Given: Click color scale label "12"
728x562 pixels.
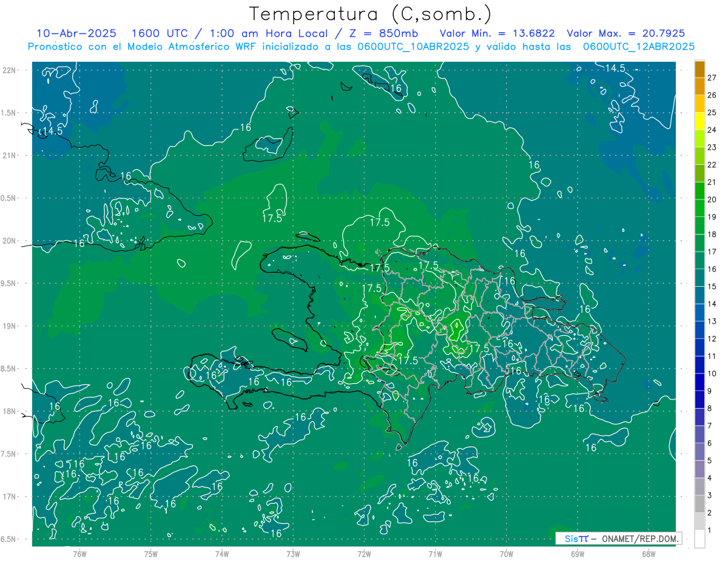Looking at the screenshot, I should (712, 338).
